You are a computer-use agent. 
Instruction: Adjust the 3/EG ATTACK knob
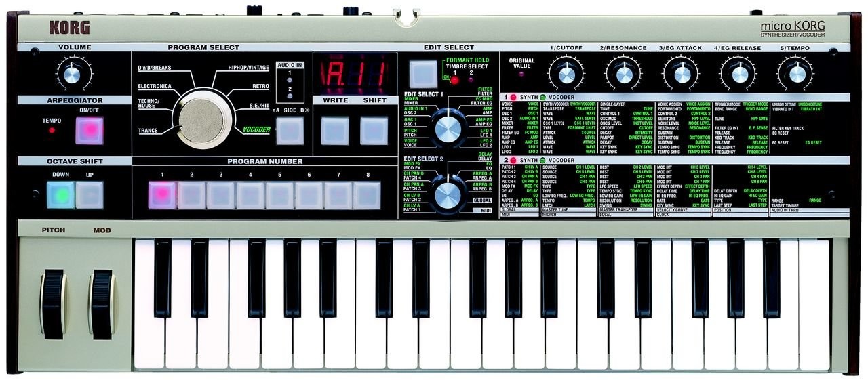[681, 73]
